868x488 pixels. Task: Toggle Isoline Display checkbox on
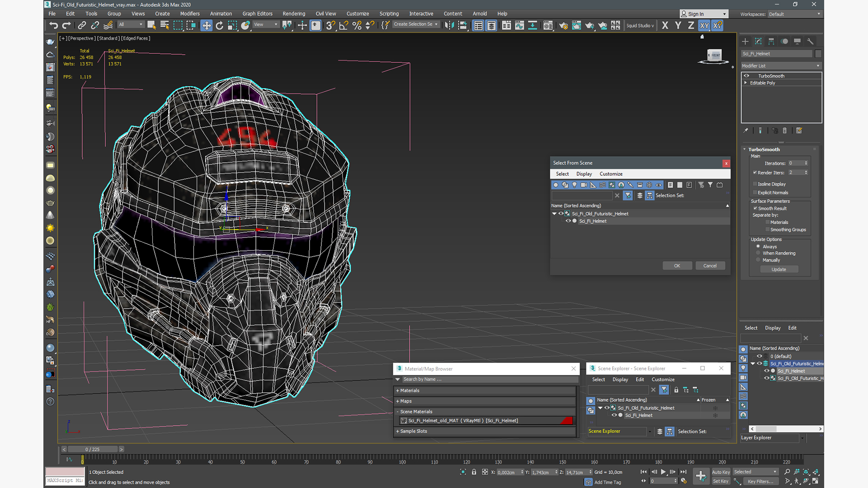click(754, 184)
